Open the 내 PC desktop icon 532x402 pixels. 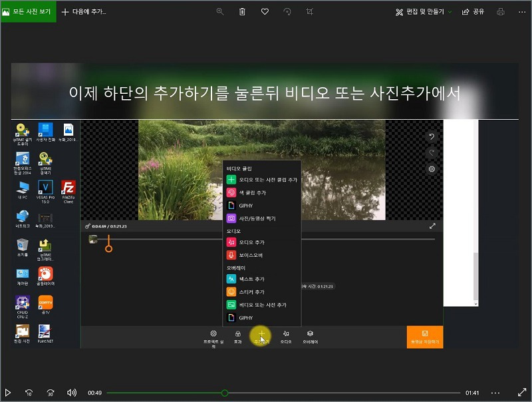[23, 190]
